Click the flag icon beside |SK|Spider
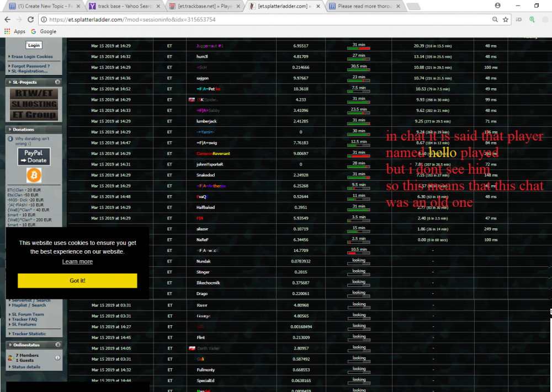 (192, 100)
